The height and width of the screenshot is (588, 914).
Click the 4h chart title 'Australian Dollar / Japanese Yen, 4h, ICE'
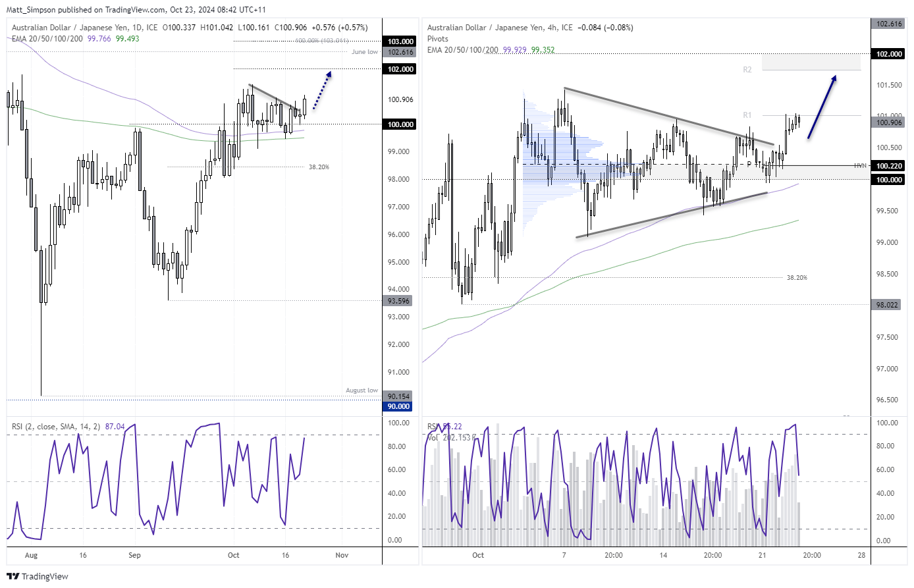point(500,28)
